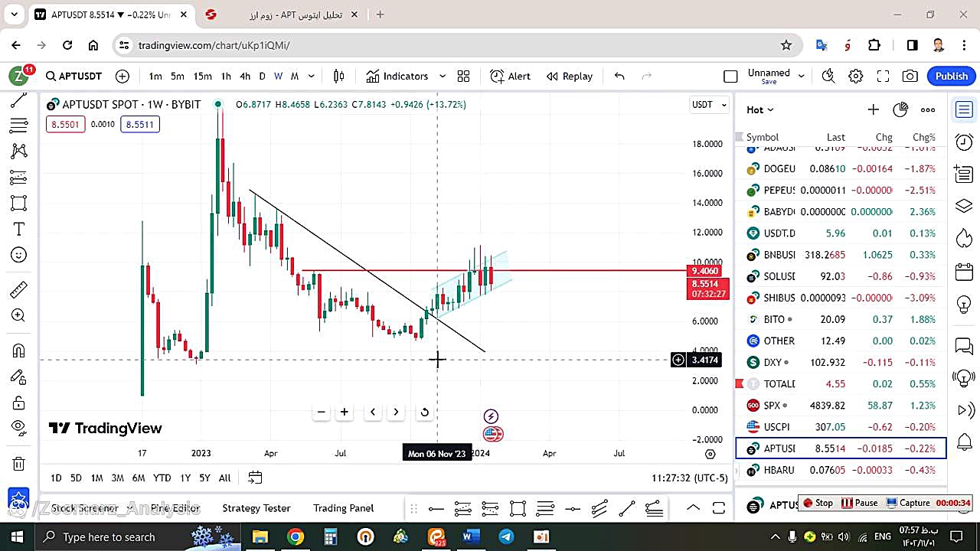
Task: Start bar Replay mode
Action: [570, 76]
